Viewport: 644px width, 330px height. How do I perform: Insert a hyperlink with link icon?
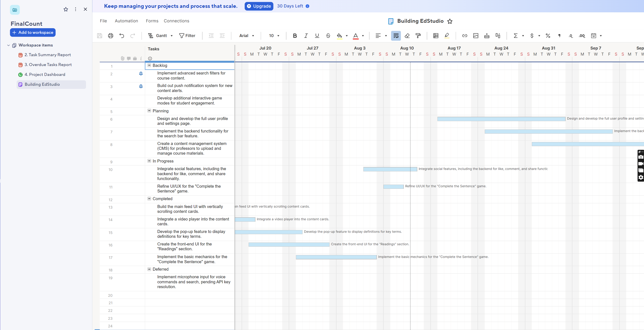pos(465,36)
